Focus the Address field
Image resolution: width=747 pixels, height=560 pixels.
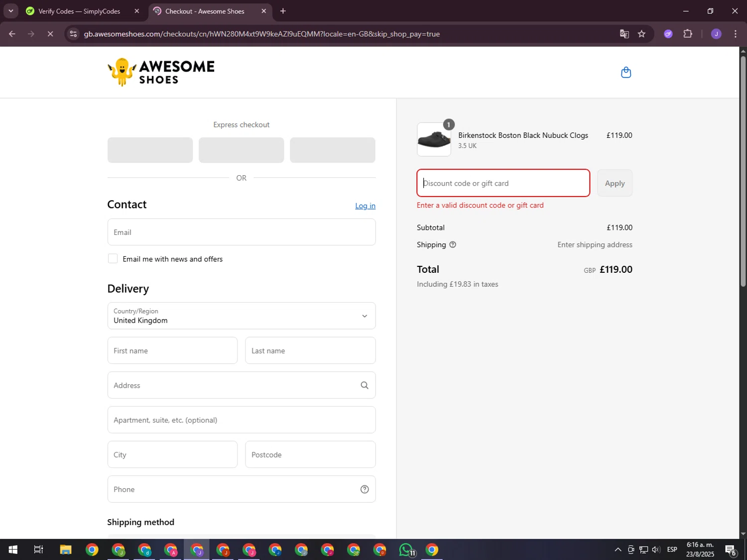tap(242, 385)
